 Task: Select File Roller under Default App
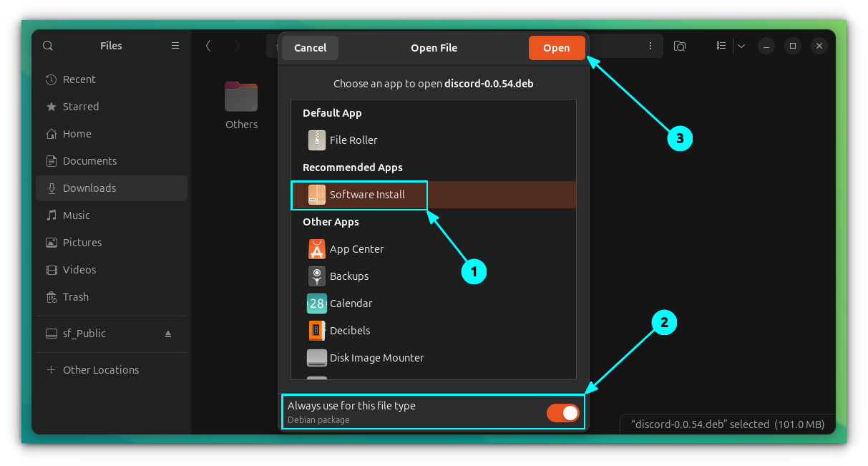pyautogui.click(x=353, y=140)
